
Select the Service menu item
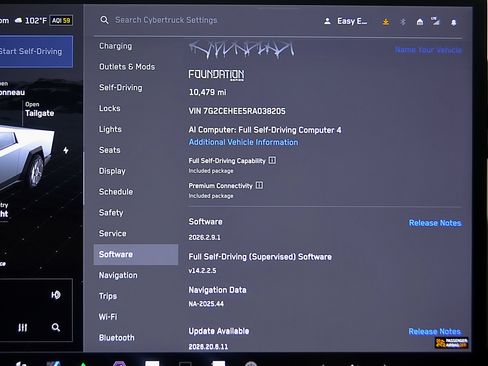[x=113, y=233]
